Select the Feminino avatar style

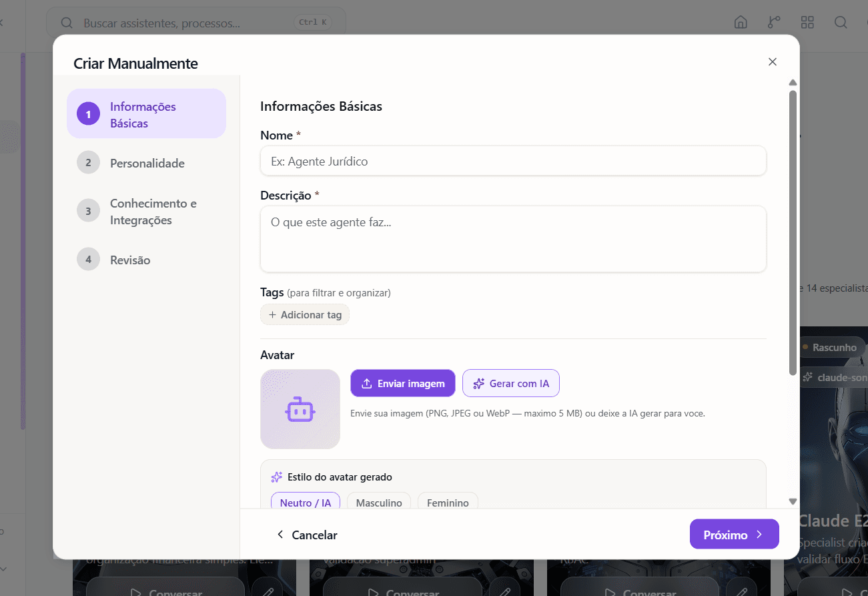(448, 502)
